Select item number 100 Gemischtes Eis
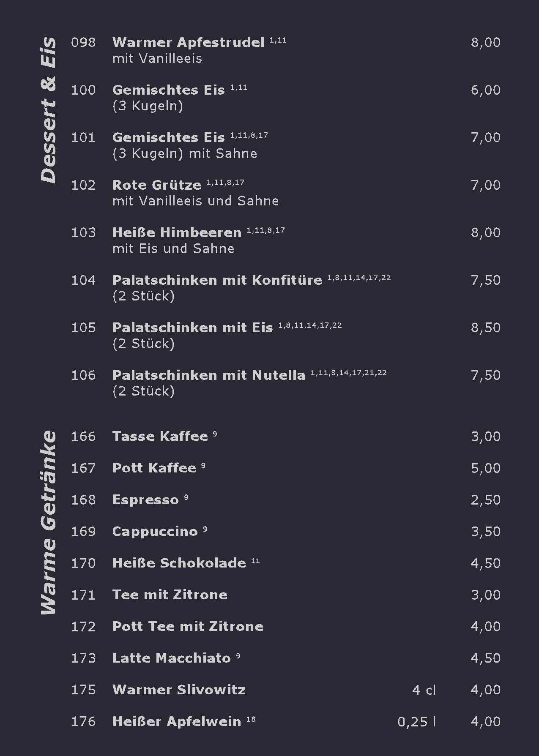 click(168, 90)
